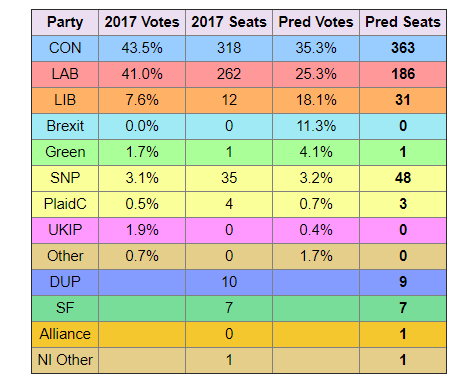Click the 2017 Seats header cell
Viewport: 460px width, 384px height.
click(x=229, y=22)
